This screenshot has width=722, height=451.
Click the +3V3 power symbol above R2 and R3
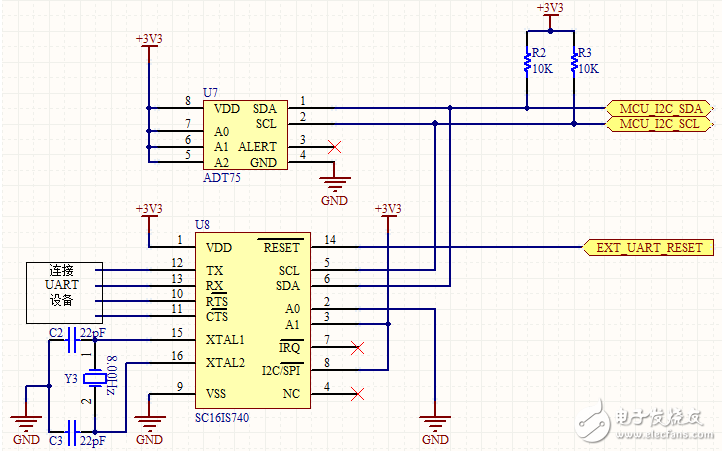[550, 12]
